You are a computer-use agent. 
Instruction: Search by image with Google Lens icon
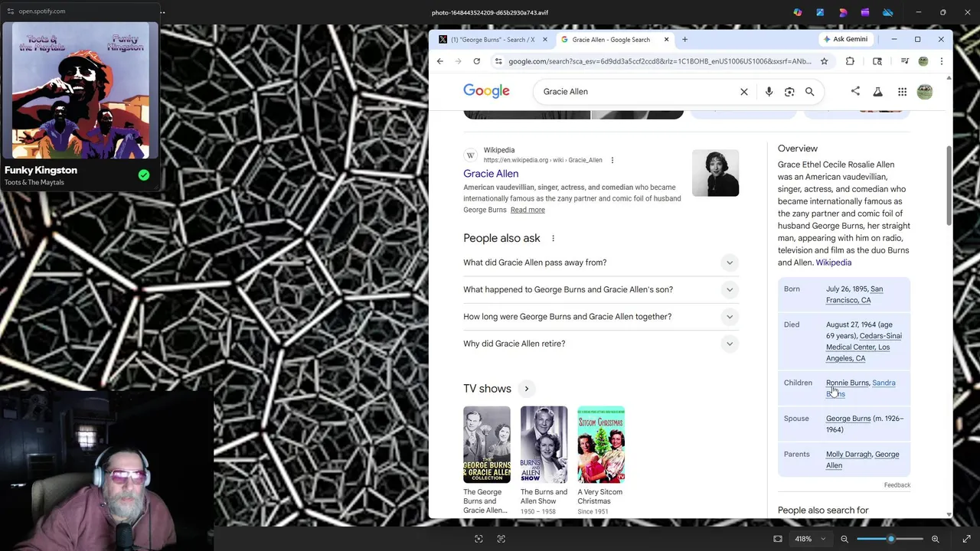(x=789, y=92)
